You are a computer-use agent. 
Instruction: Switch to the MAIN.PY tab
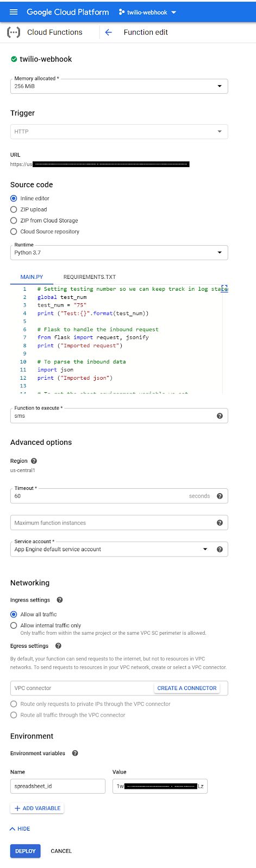pyautogui.click(x=32, y=277)
